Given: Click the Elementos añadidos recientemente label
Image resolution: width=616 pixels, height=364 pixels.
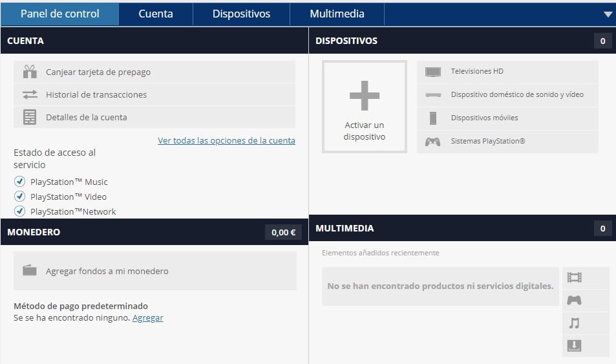Looking at the screenshot, I should click(380, 253).
